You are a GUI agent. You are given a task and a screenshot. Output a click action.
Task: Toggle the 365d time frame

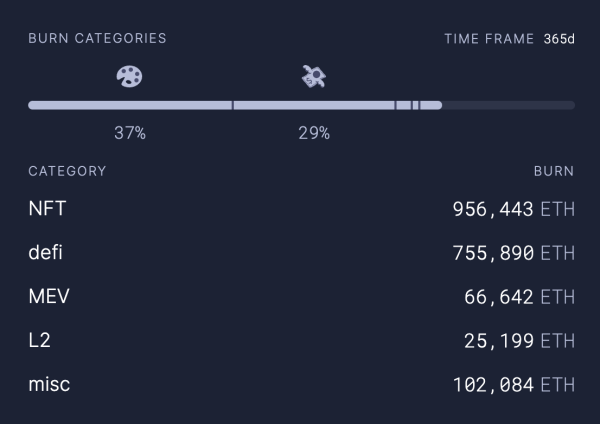click(559, 39)
